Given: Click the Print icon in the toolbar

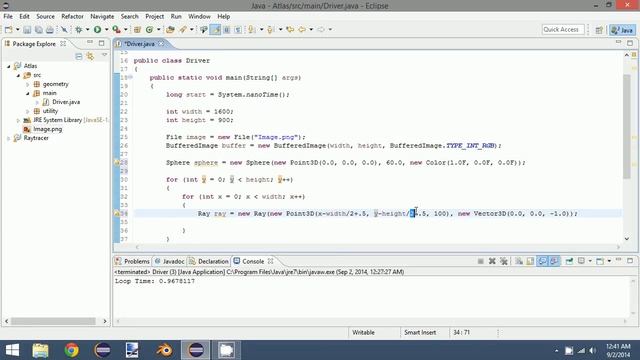Looking at the screenshot, I should [x=50, y=29].
